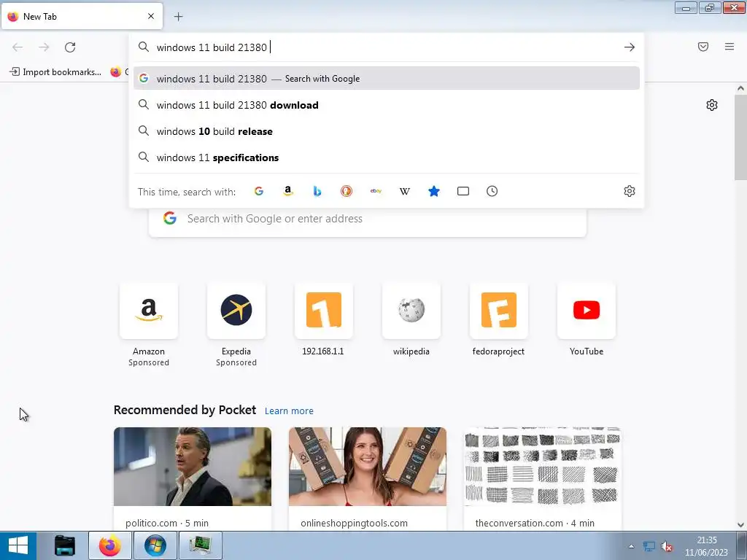Open the onlineshoppingtools.com Pocket story
747x560 pixels.
click(368, 479)
